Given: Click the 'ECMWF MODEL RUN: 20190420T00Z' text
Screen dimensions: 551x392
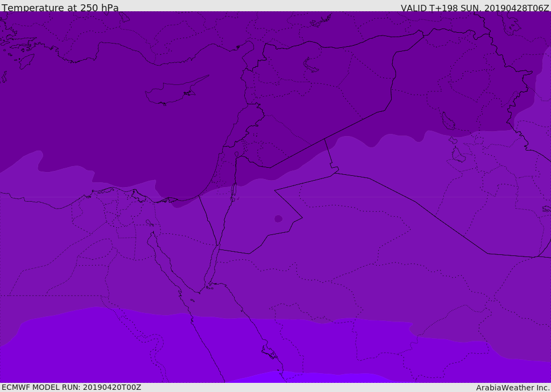Looking at the screenshot, I should coord(72,387).
